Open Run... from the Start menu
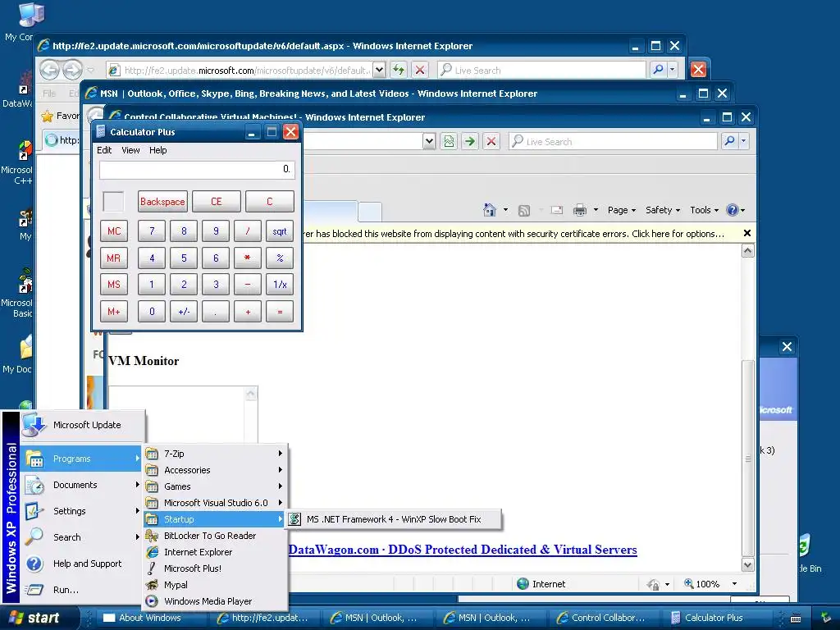The width and height of the screenshot is (840, 630). pos(81,590)
